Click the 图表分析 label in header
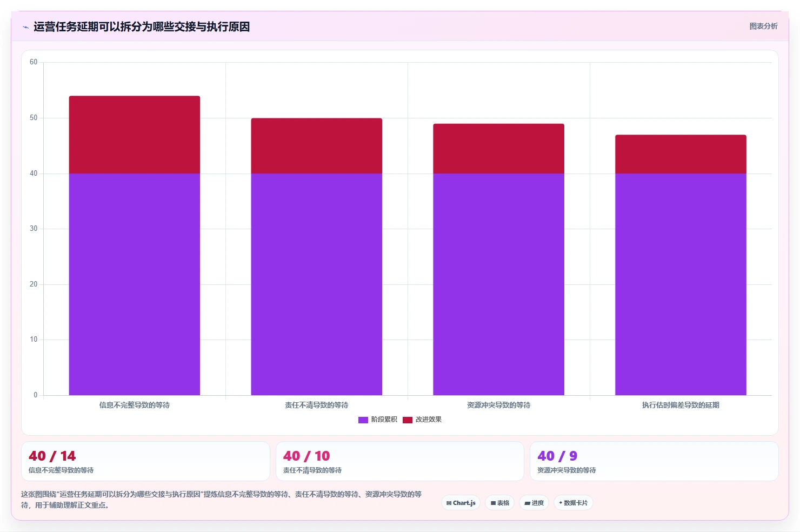The image size is (800, 532). (763, 26)
